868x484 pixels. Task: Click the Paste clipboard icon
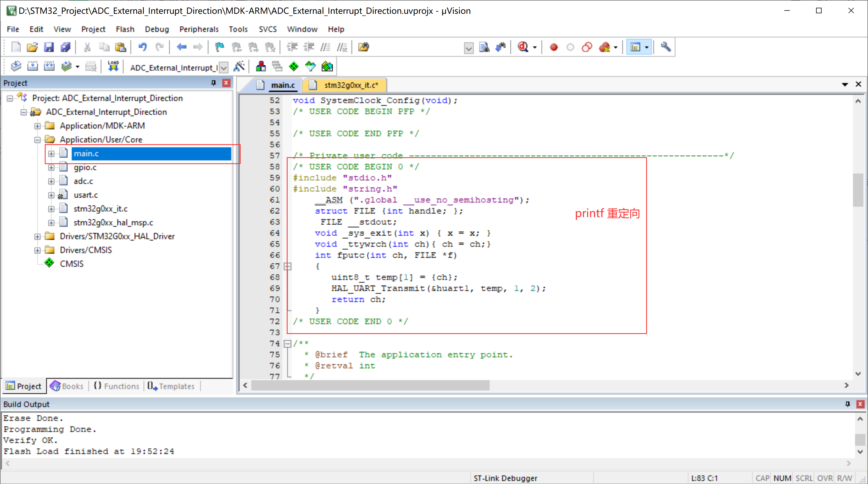pyautogui.click(x=120, y=47)
